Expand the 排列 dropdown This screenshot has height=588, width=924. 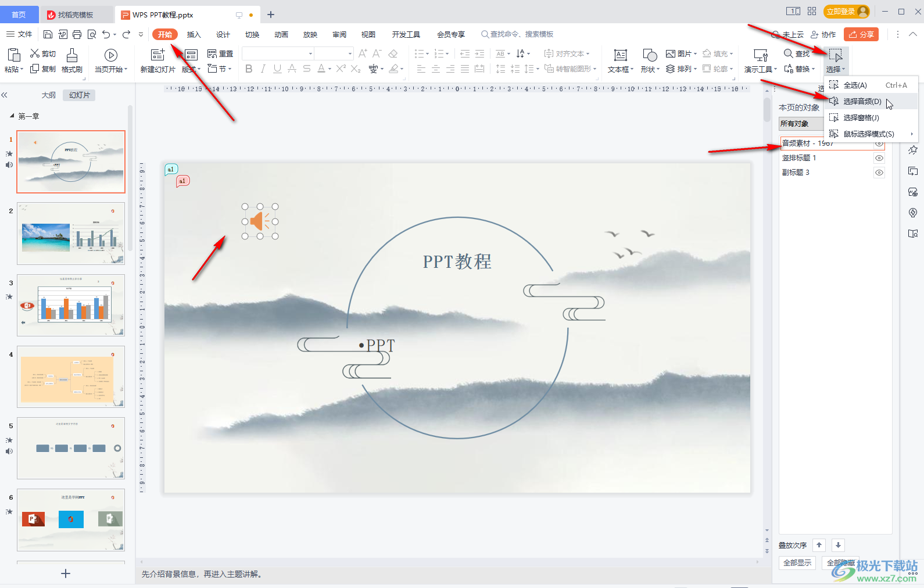(695, 69)
